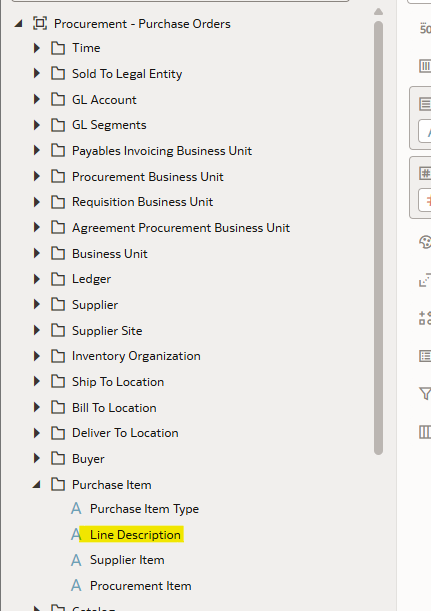Expand the Supplier Site folder
This screenshot has height=611, width=431.
37,330
